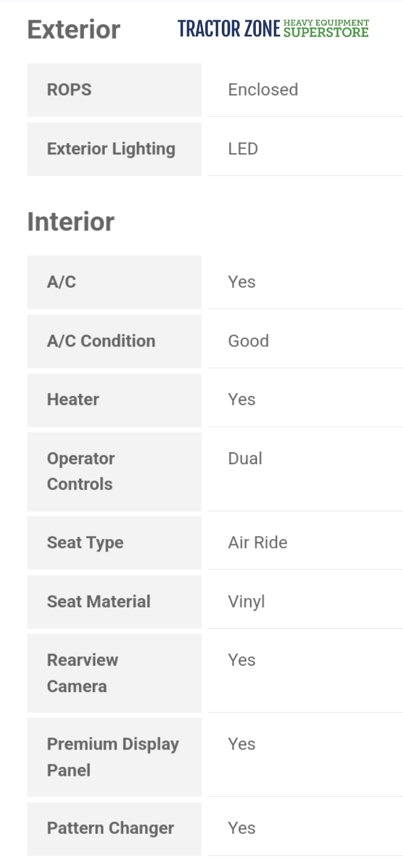Select the Pattern Changer label
Viewport: 403px width, 868px height.
(x=111, y=829)
